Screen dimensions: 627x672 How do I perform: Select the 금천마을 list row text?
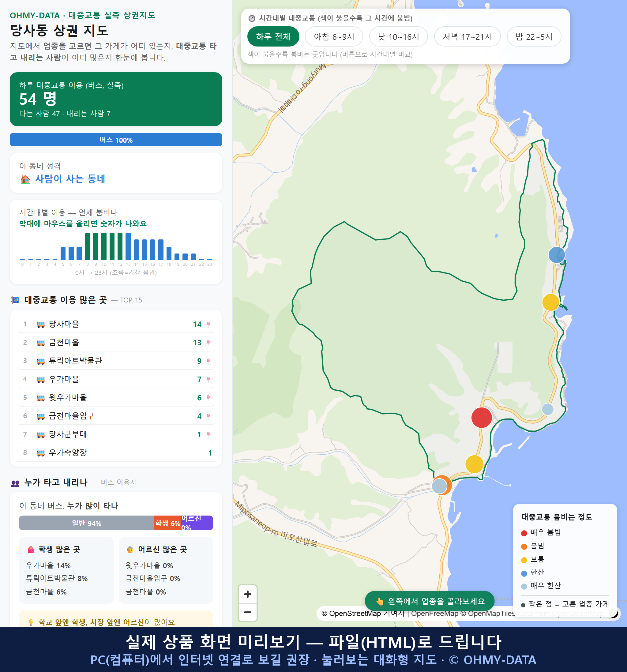(64, 342)
